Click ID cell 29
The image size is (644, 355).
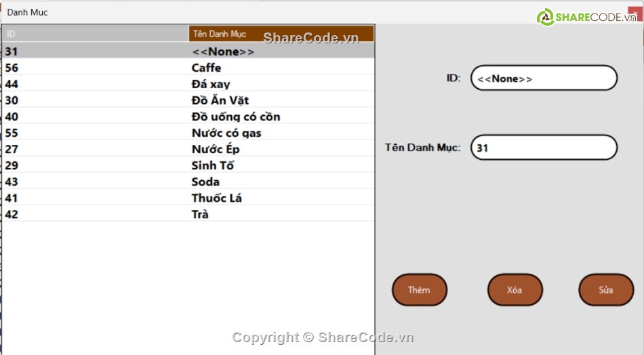[x=95, y=165]
